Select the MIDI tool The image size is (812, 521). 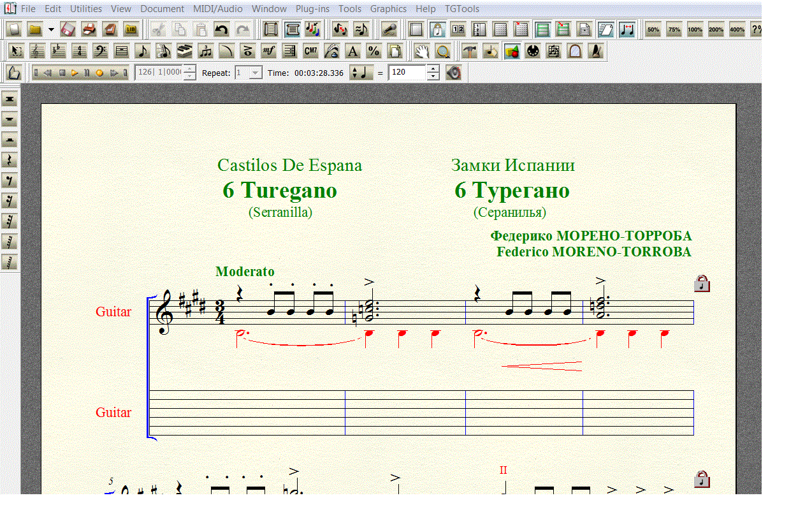coord(533,51)
